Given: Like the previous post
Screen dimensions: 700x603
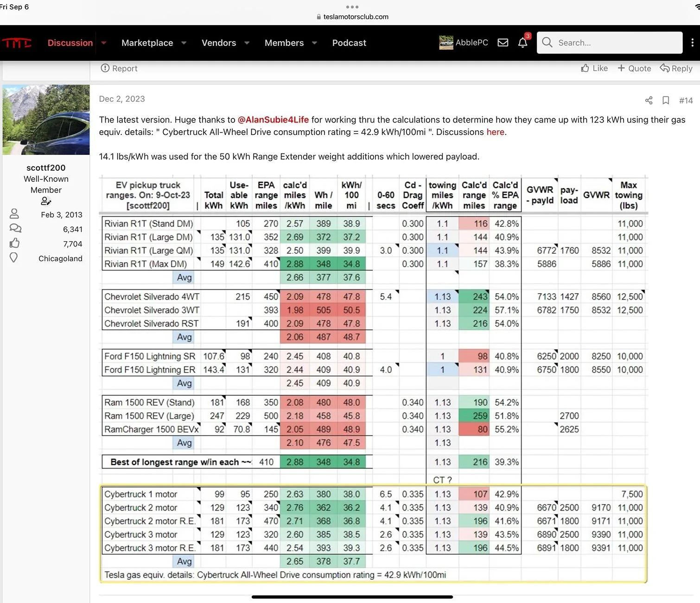Looking at the screenshot, I should pos(594,68).
